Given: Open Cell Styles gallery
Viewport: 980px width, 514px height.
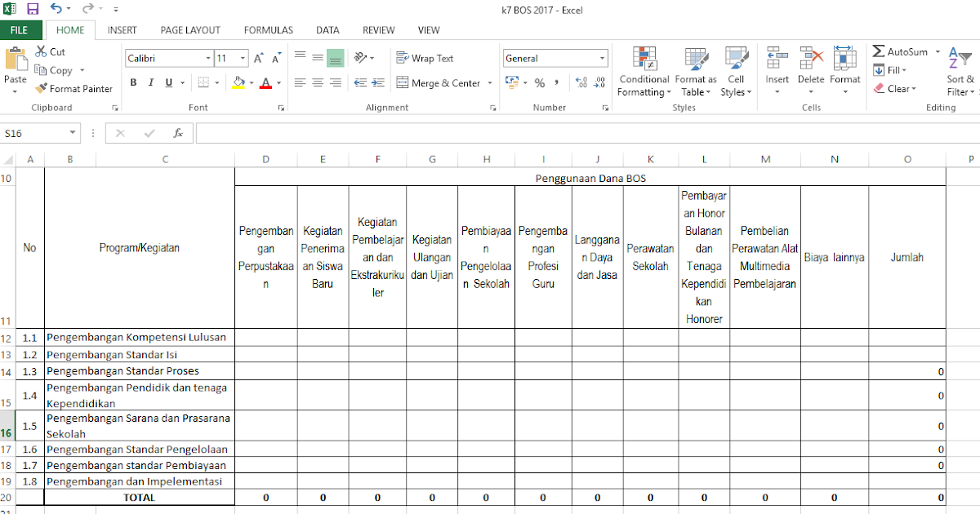Looking at the screenshot, I should [x=736, y=72].
